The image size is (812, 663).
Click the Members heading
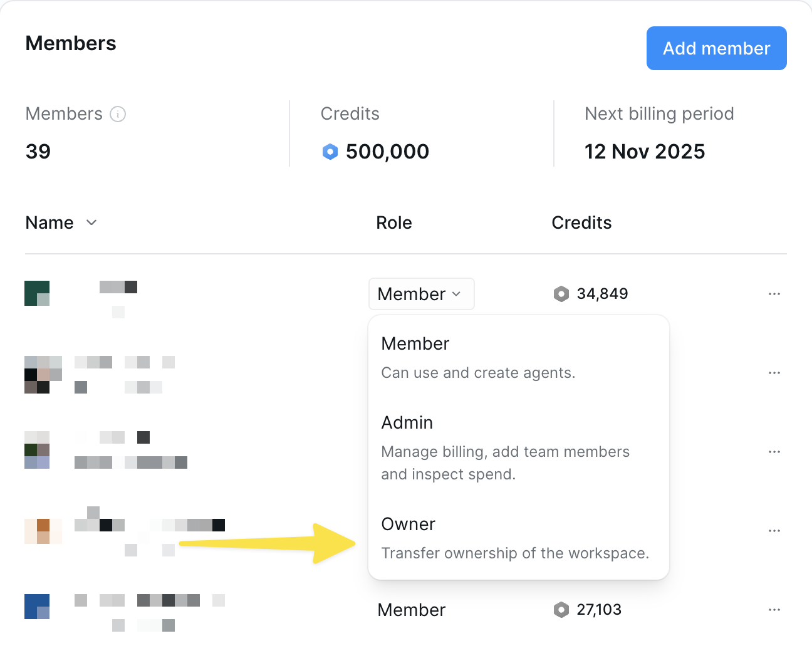70,43
